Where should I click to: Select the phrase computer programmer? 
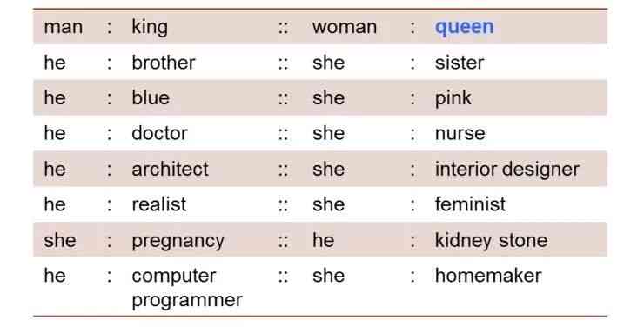[x=187, y=288]
